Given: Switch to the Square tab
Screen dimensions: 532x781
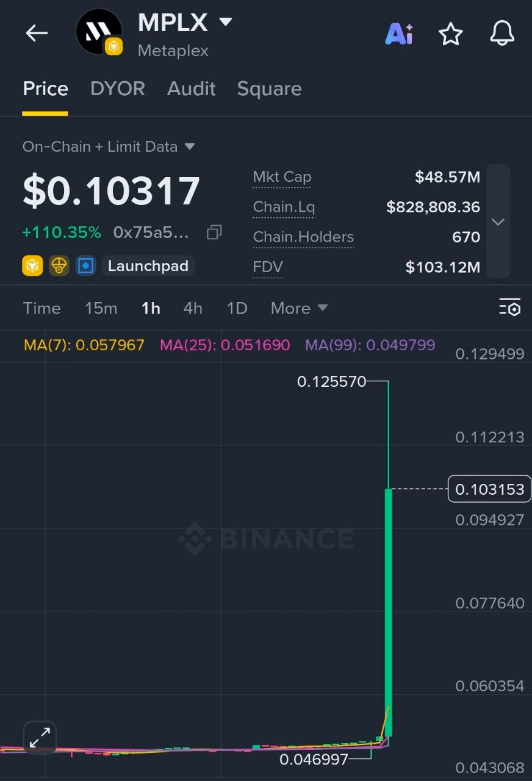Looking at the screenshot, I should 269,89.
